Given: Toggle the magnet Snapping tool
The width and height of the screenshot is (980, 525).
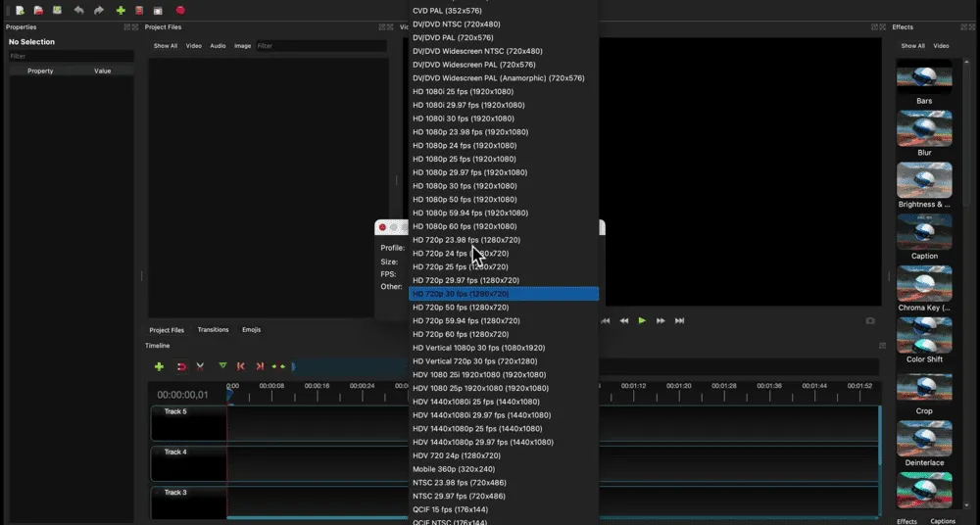Looking at the screenshot, I should coord(180,366).
